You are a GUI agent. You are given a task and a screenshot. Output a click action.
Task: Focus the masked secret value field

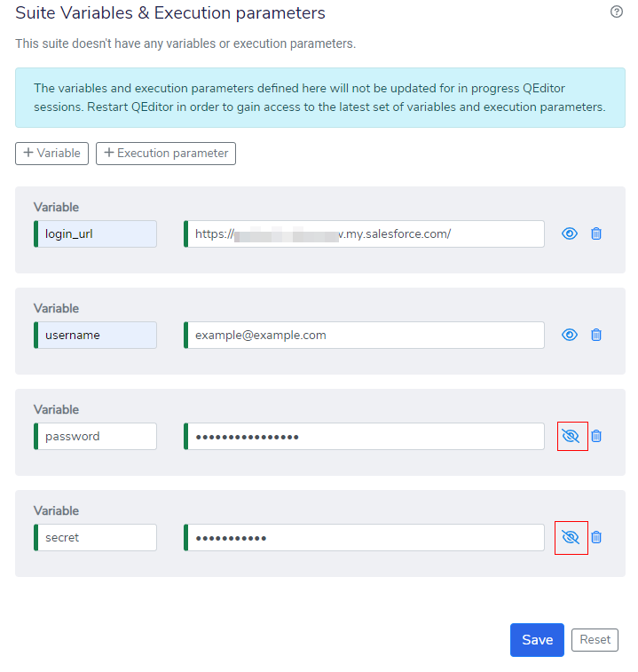364,538
